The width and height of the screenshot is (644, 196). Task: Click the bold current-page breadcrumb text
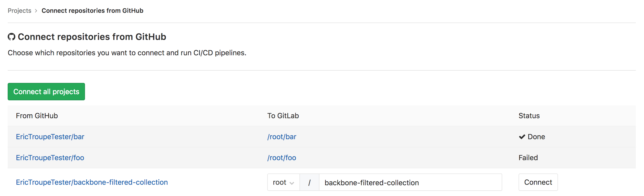pyautogui.click(x=92, y=11)
